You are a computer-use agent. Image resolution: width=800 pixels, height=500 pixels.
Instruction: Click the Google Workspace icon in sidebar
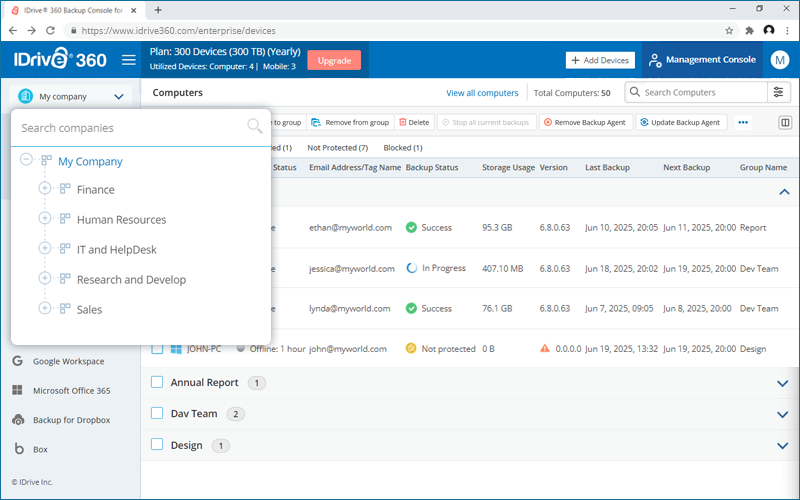(x=18, y=361)
